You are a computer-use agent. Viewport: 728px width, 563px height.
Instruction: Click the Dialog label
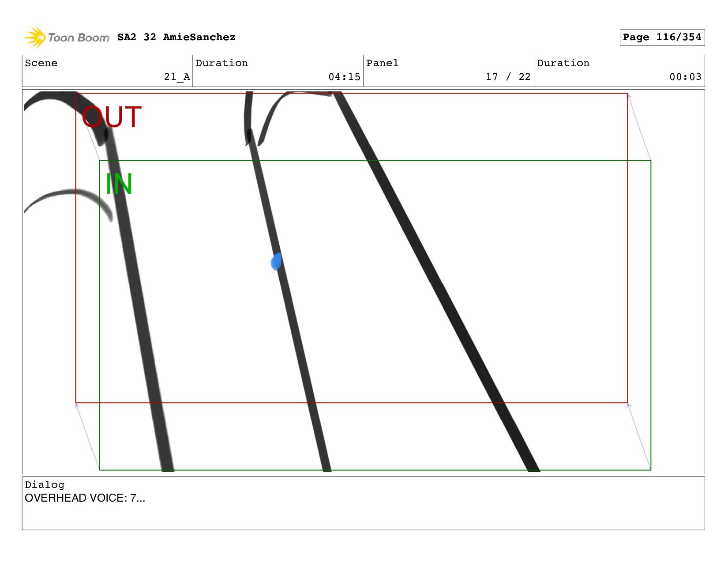(x=45, y=485)
